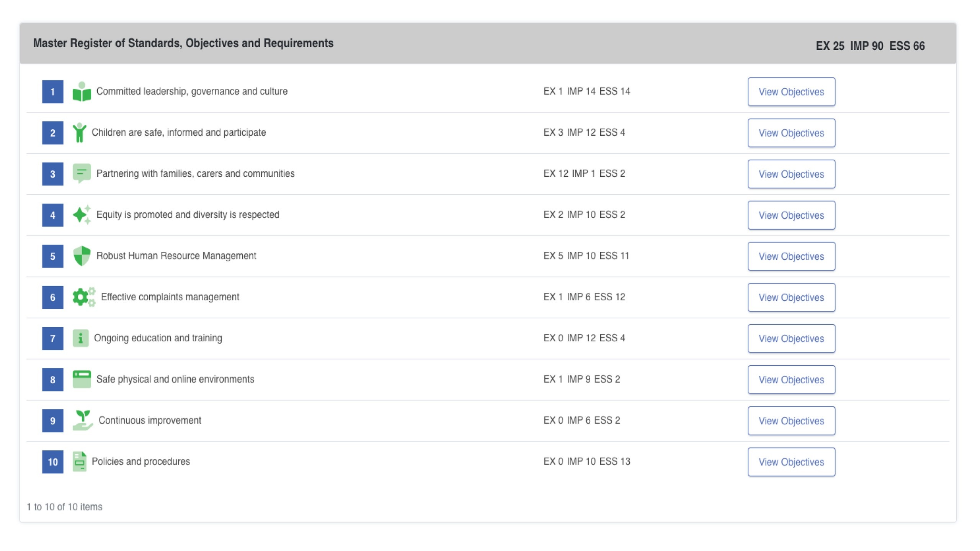Click the document icon for Policies and procedures
The image size is (980, 551).
[79, 461]
